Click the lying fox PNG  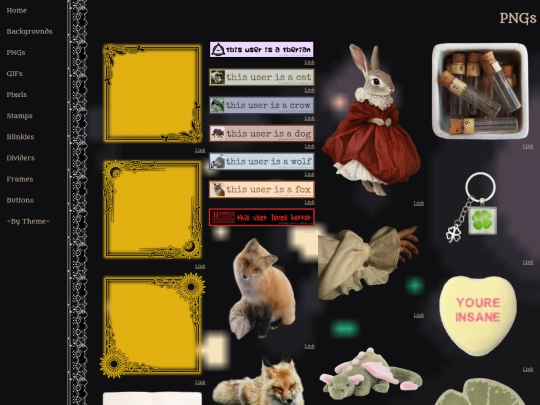(258, 380)
